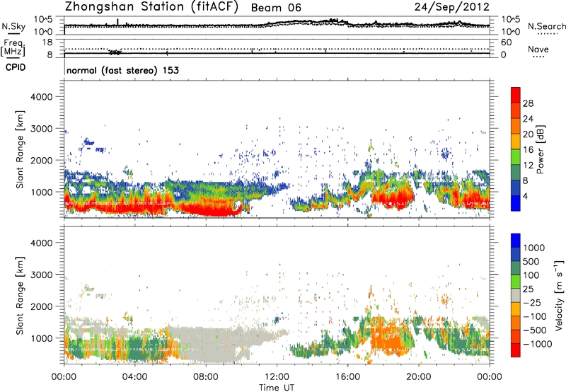Click the 'Velocity [m s-1]' colorbar label
The height and width of the screenshot is (392, 566).
coord(559,295)
